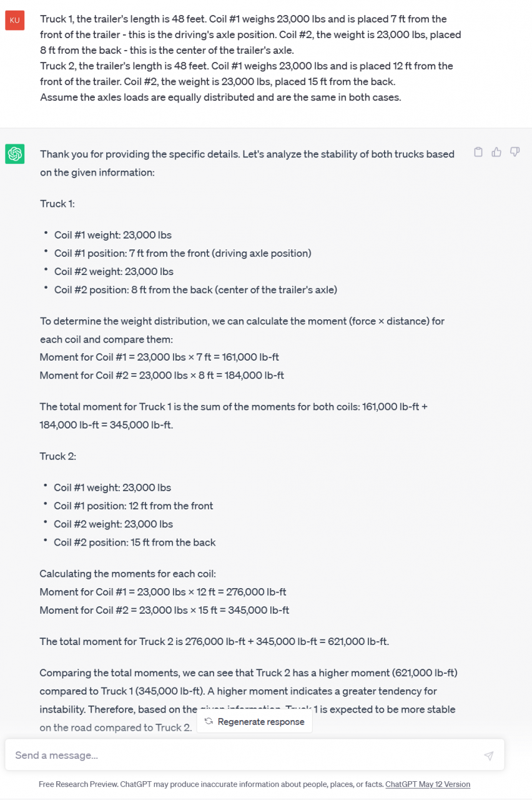
Task: Click the 345,000 lb-ft Truck 2 moment line
Action: 164,610
